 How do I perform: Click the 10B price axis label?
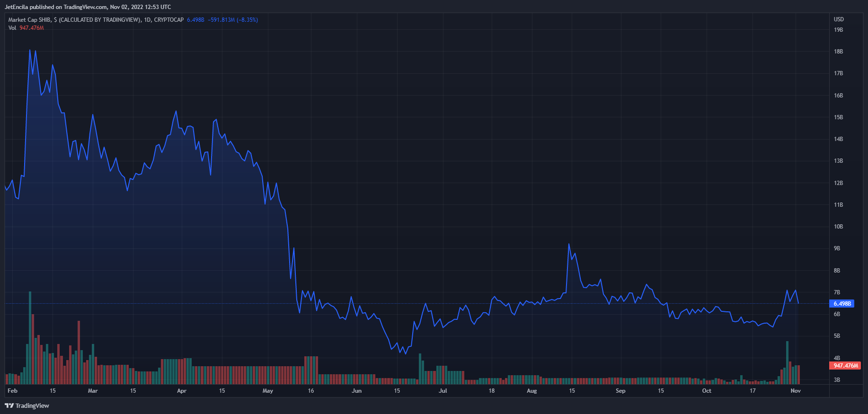point(838,227)
